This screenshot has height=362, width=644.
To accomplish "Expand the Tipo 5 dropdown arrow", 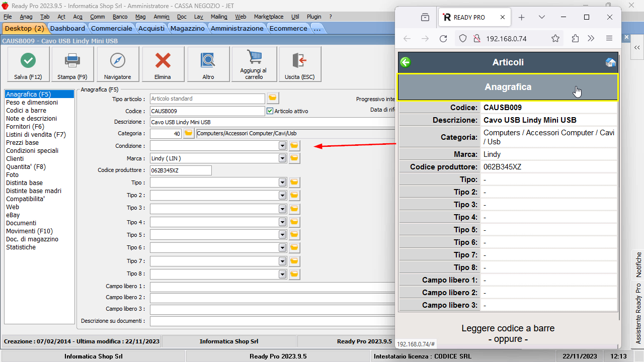I will point(283,235).
